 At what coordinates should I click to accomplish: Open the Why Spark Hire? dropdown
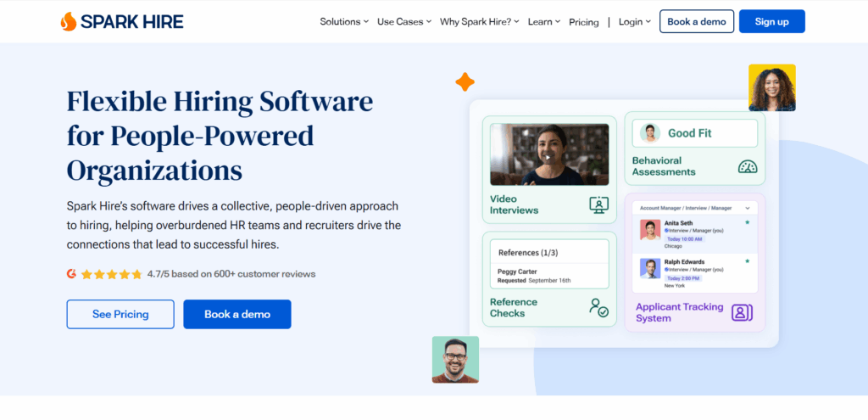[480, 21]
